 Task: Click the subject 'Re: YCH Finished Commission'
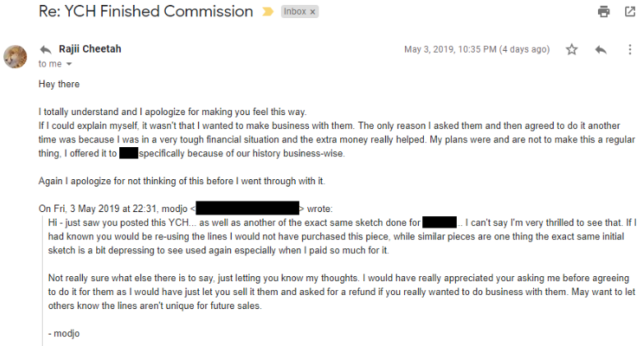click(x=146, y=12)
